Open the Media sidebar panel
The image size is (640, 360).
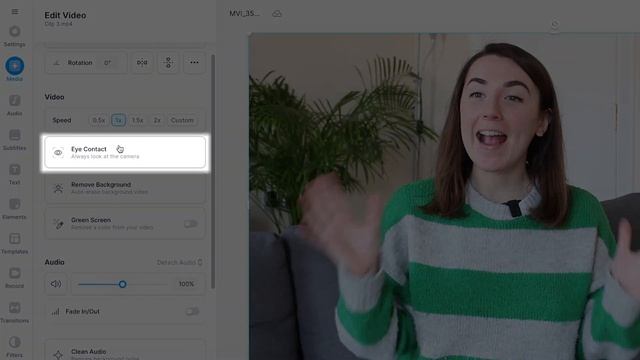pos(15,69)
